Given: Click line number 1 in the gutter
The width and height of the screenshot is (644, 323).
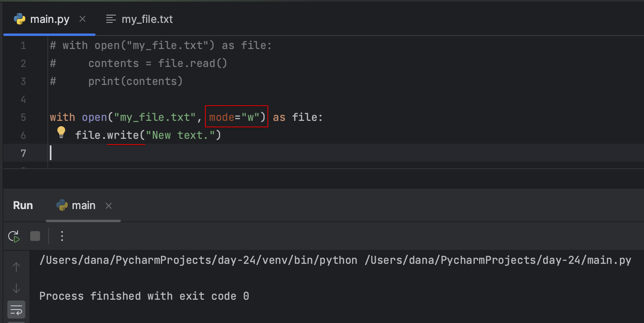Looking at the screenshot, I should [23, 45].
